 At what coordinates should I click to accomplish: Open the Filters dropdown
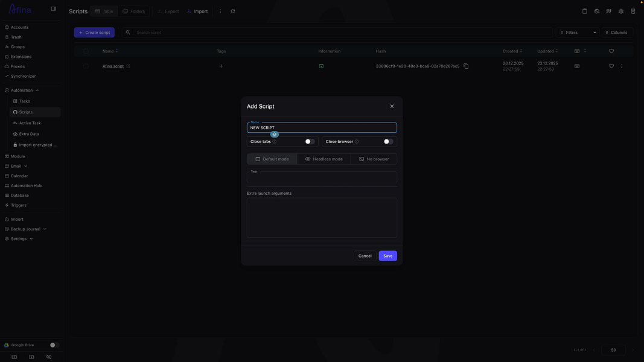(x=578, y=33)
